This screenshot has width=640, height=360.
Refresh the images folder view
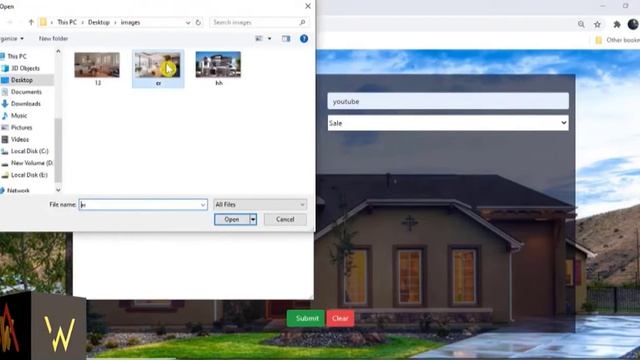198,22
